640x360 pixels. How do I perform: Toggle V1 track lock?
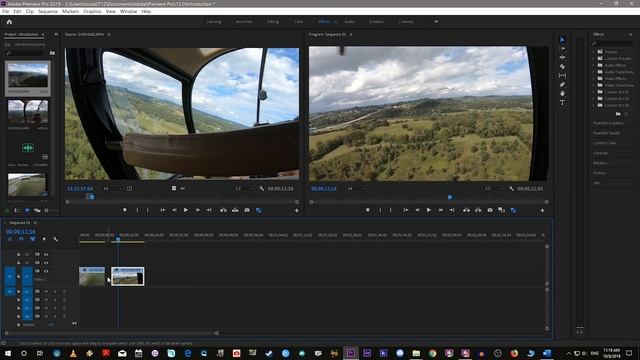[x=18, y=276]
